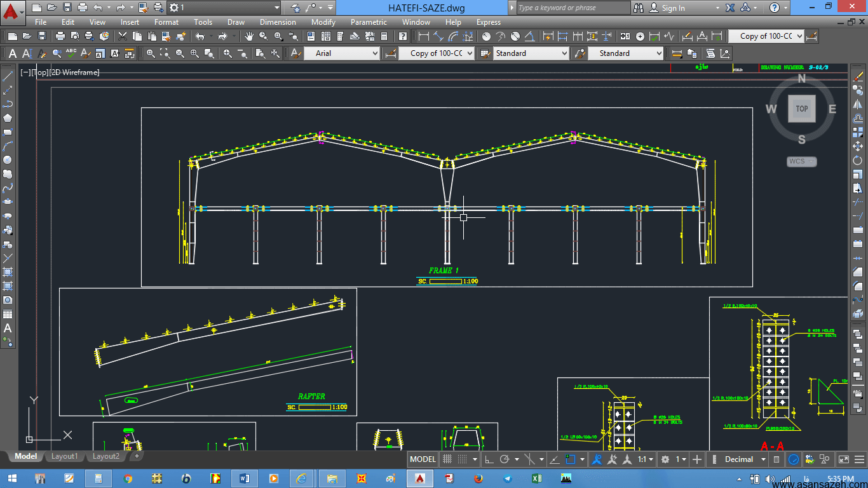Open Firefox from the Windows taskbar
This screenshot has height=488, width=868.
tap(478, 478)
